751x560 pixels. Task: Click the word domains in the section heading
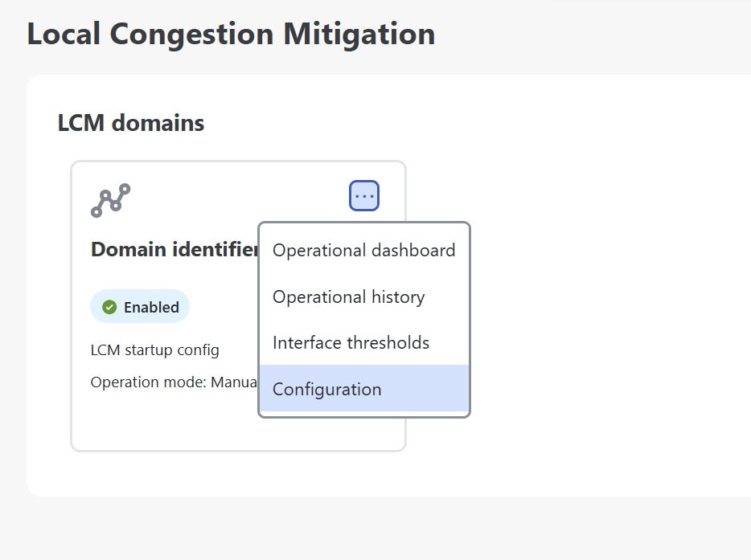tap(158, 123)
